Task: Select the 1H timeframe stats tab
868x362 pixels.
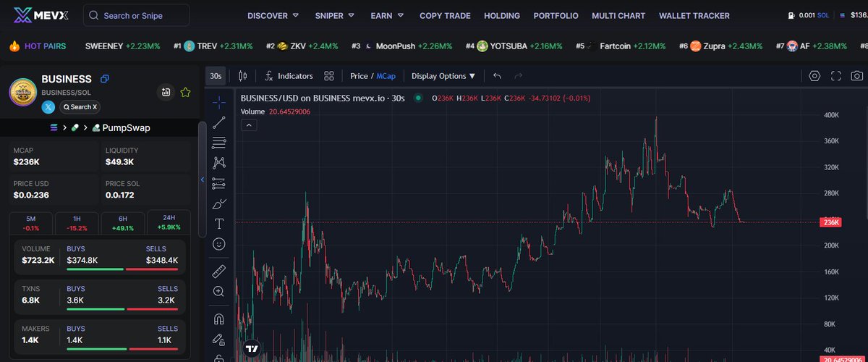Action: [77, 222]
